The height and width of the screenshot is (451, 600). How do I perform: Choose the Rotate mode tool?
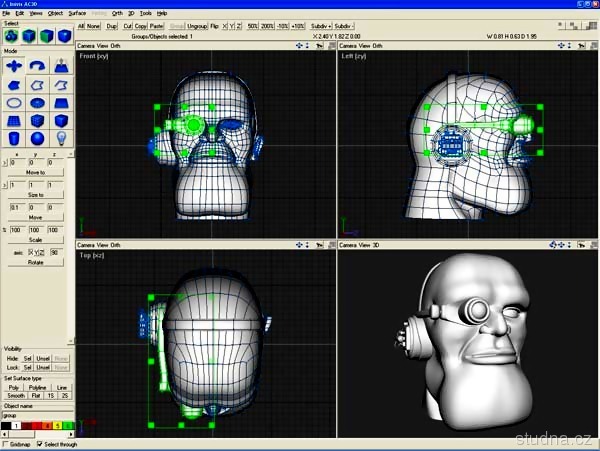point(38,65)
